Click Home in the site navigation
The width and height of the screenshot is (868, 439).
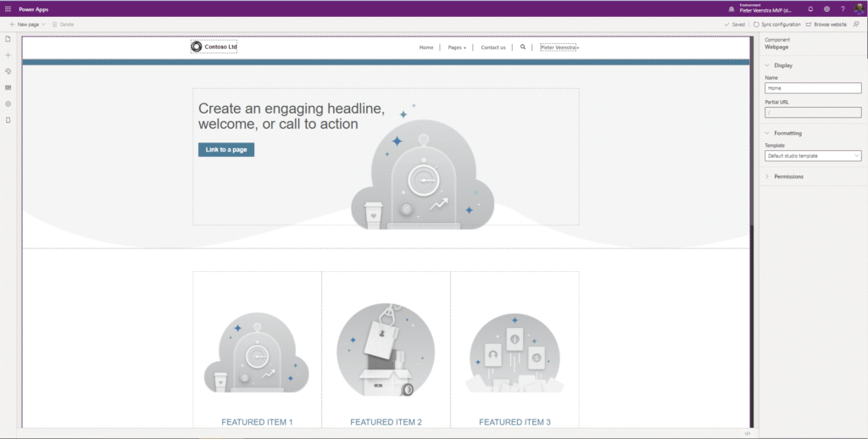(x=426, y=47)
